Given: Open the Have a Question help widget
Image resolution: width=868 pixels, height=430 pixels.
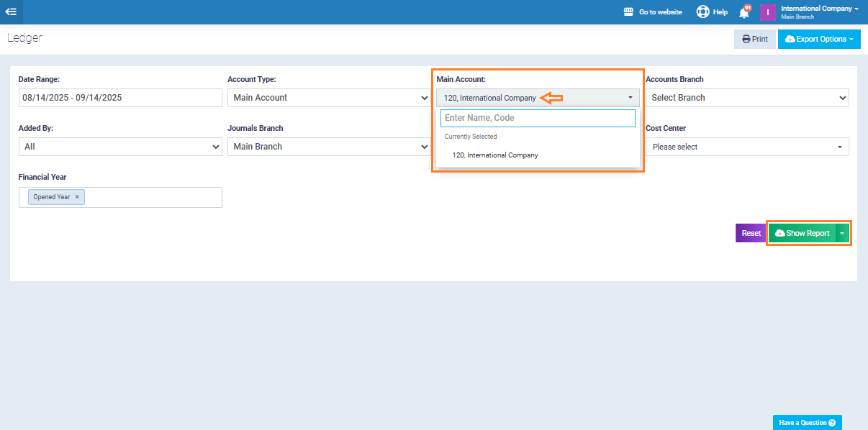Looking at the screenshot, I should point(807,423).
